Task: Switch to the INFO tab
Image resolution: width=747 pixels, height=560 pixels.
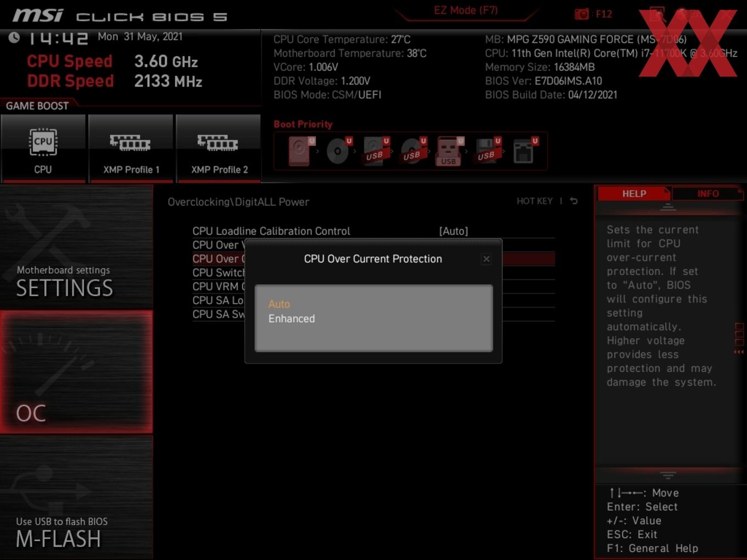Action: [708, 194]
